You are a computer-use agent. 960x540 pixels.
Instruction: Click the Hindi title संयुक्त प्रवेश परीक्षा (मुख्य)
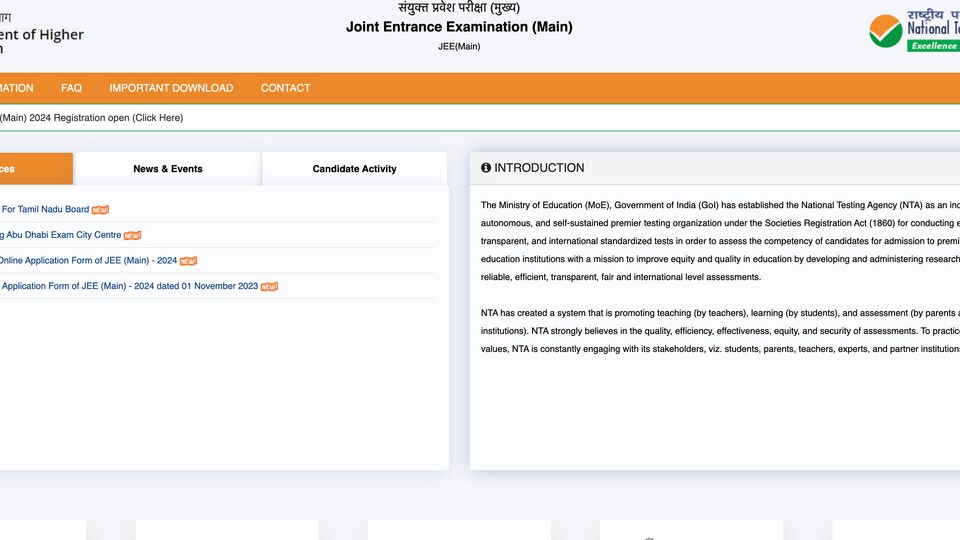[459, 8]
